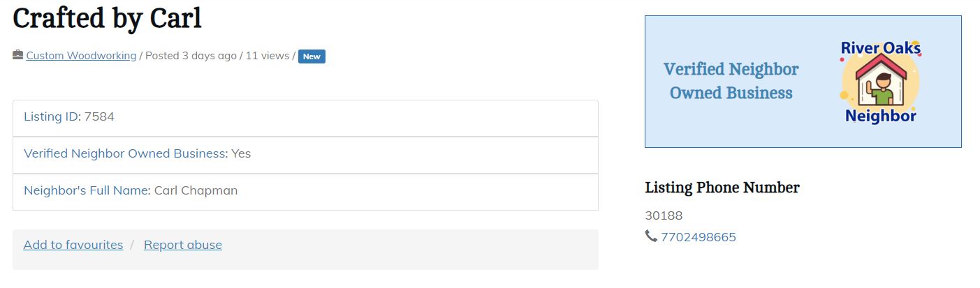980x288 pixels.
Task: Add this listing to favourites
Action: coord(73,245)
